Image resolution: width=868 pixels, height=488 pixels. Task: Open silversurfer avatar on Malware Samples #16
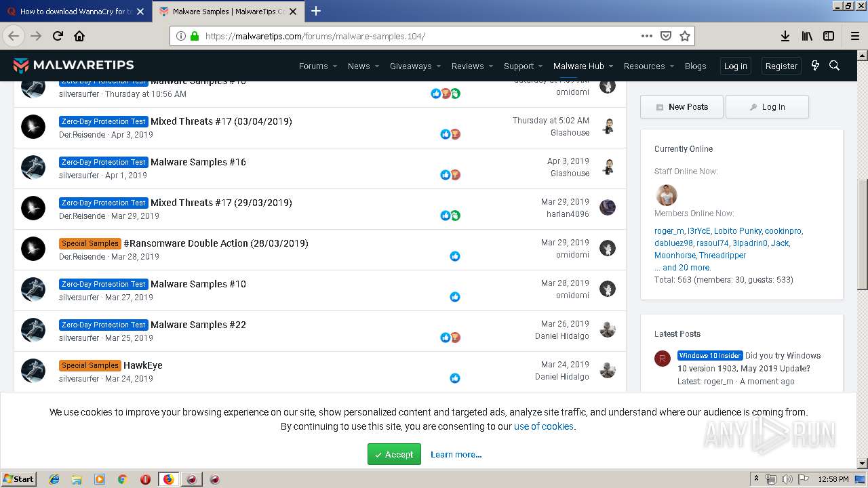pos(33,167)
